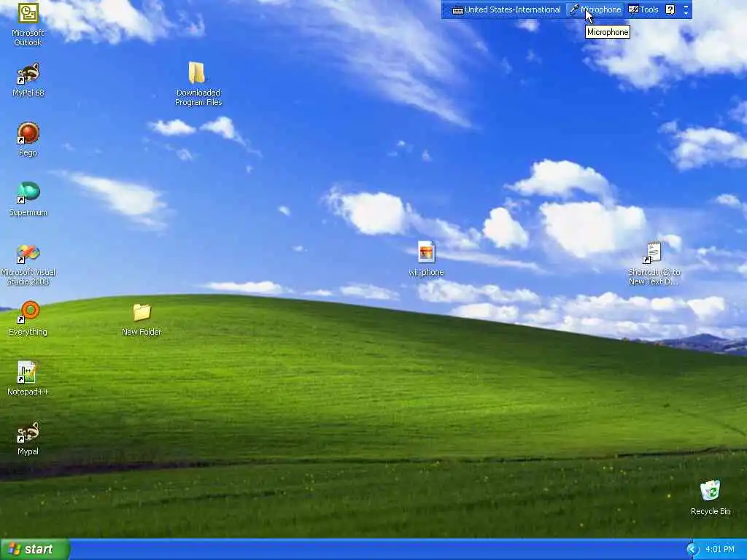Toggle the Microphone on the language bar
Image resolution: width=747 pixels, height=560 pixels.
tap(595, 9)
